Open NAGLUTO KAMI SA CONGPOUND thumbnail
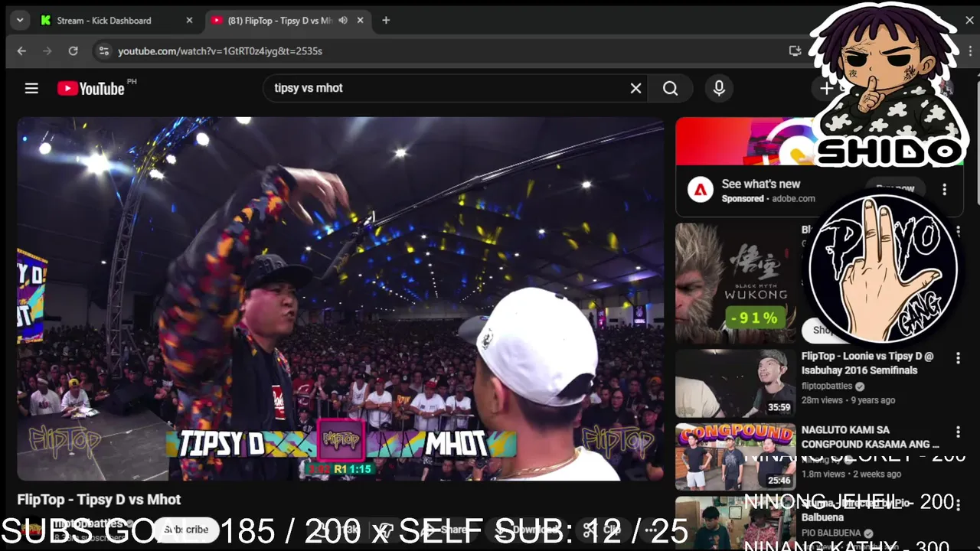The width and height of the screenshot is (980, 551). pyautogui.click(x=736, y=457)
